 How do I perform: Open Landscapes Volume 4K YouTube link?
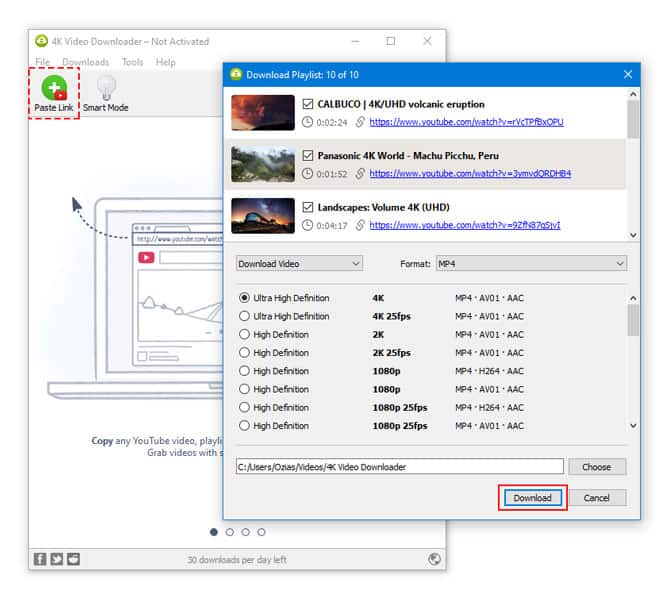(x=465, y=225)
